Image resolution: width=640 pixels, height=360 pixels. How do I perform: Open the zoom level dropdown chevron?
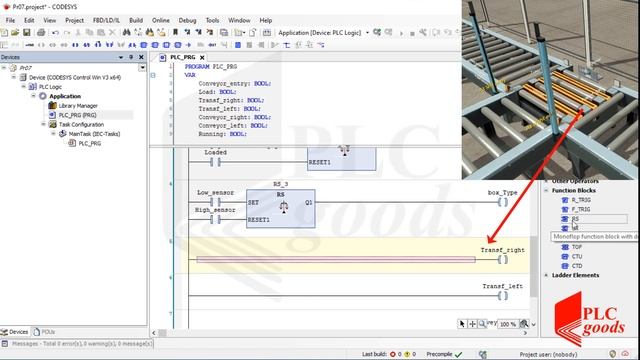coord(533,324)
